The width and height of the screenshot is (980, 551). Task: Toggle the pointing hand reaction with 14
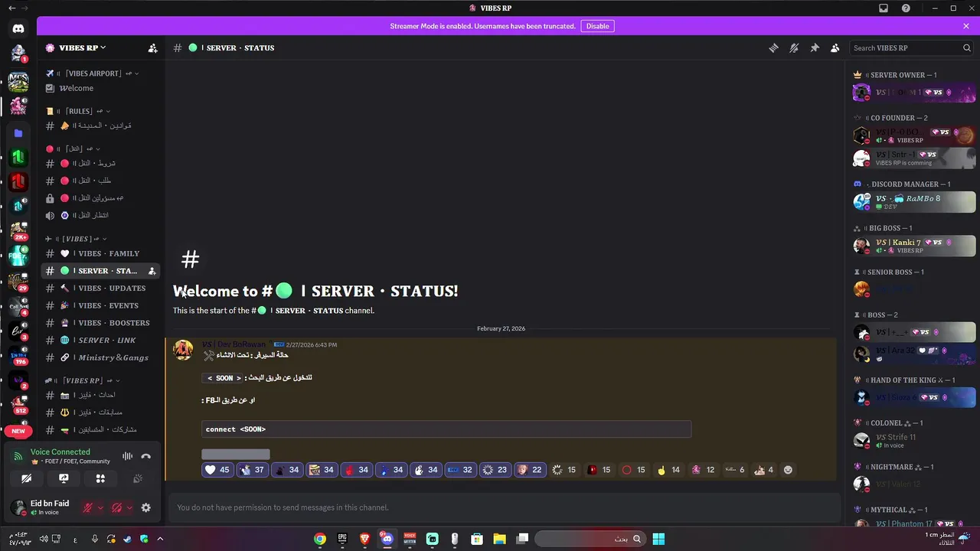point(668,470)
